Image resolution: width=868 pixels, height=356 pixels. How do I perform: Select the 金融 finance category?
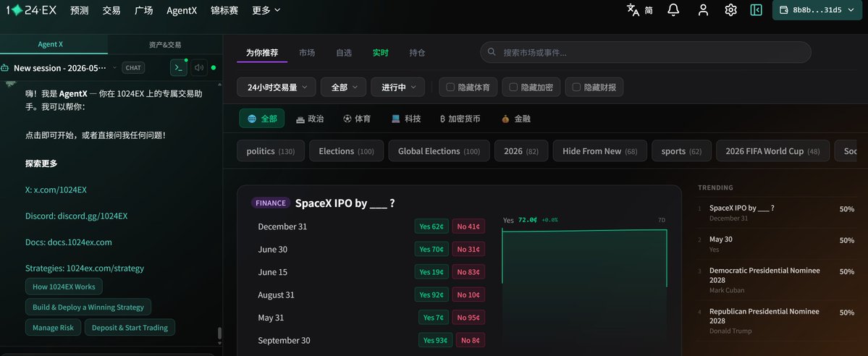tap(516, 119)
